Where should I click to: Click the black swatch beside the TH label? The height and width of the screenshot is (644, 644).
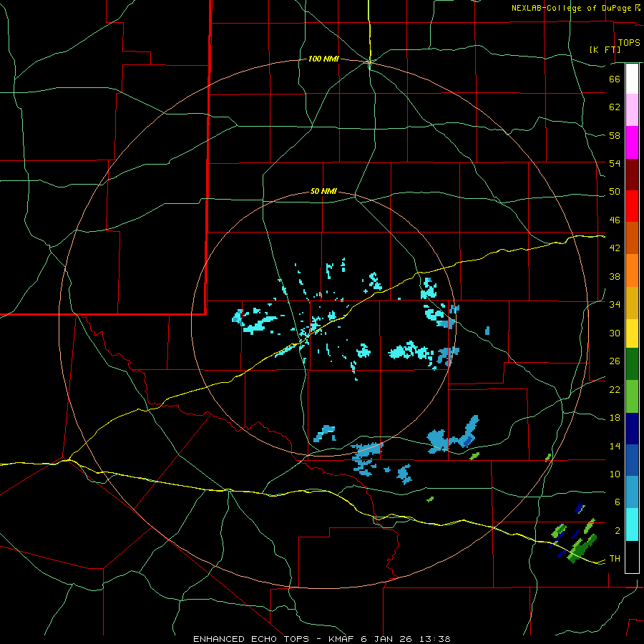(632, 557)
